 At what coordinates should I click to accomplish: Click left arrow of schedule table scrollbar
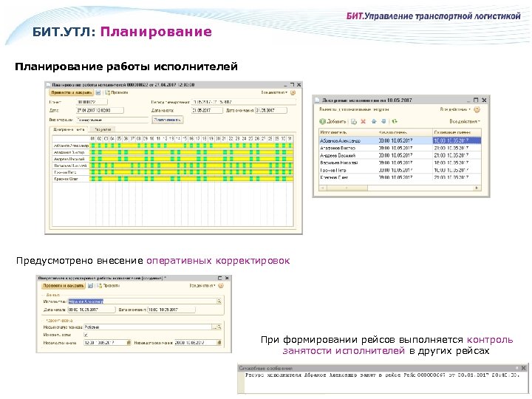[x=323, y=188]
